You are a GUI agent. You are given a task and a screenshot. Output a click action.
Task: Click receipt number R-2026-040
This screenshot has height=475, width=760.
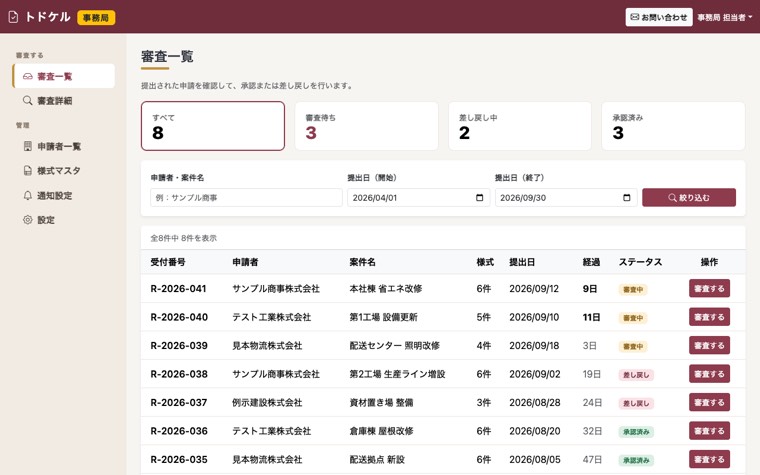click(x=179, y=317)
